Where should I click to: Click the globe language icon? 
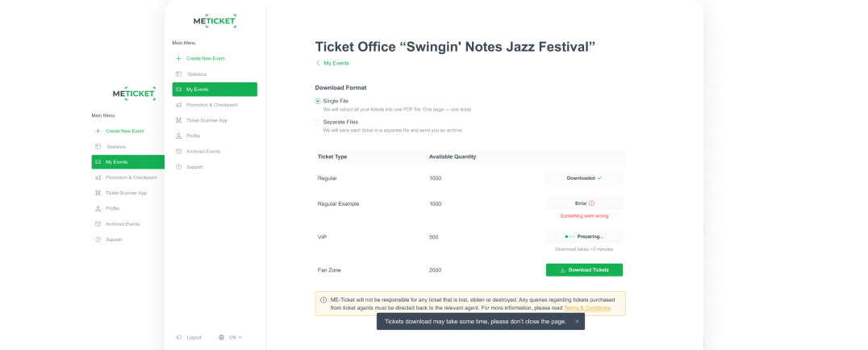(x=222, y=337)
